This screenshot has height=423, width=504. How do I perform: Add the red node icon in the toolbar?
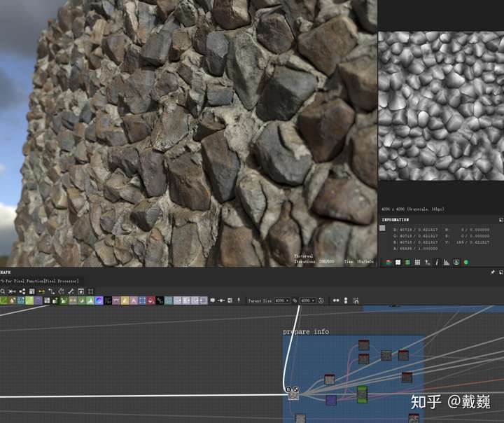[x=151, y=300]
